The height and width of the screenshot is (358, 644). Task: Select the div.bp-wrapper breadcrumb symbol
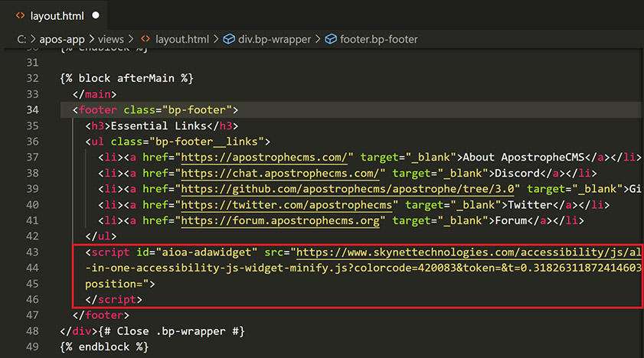point(274,39)
